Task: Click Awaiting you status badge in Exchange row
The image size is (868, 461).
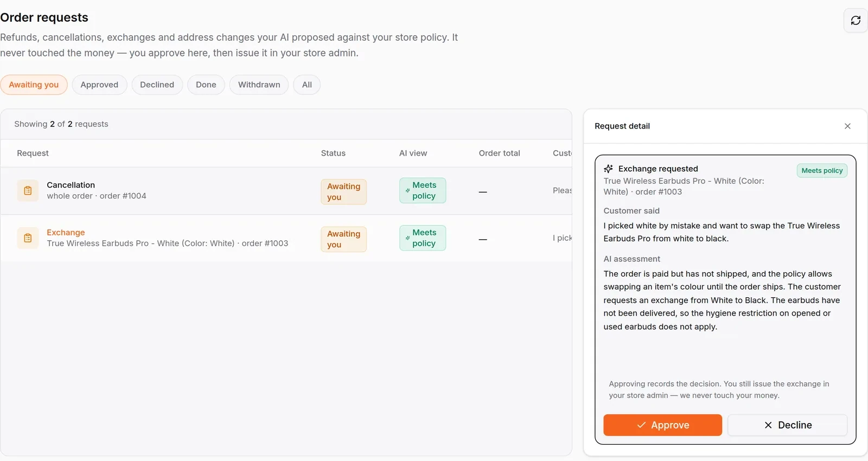Action: (x=343, y=239)
